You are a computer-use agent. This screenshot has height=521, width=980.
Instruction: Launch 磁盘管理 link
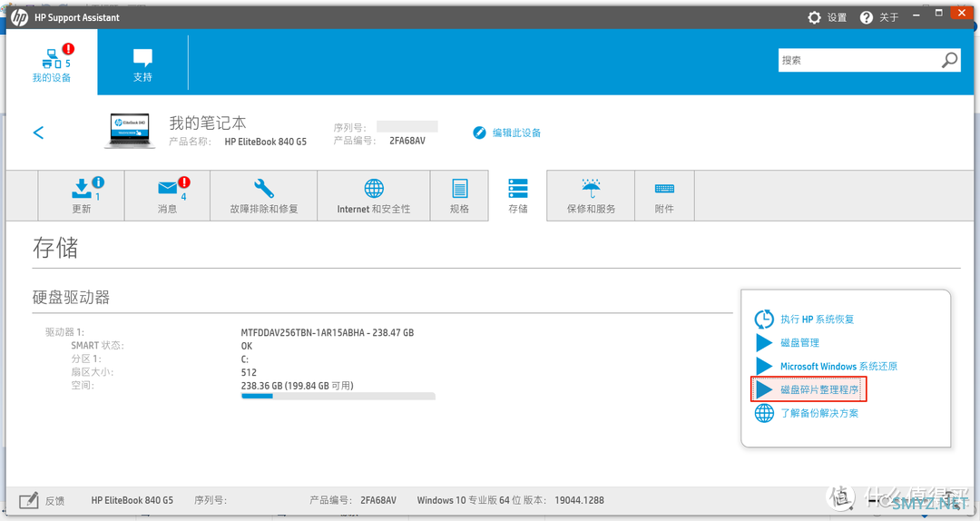click(x=799, y=343)
